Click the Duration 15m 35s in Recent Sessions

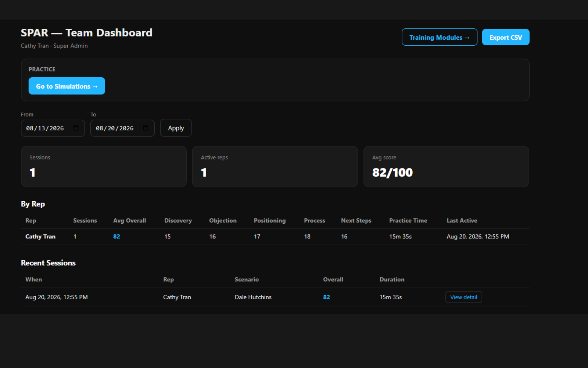point(391,297)
